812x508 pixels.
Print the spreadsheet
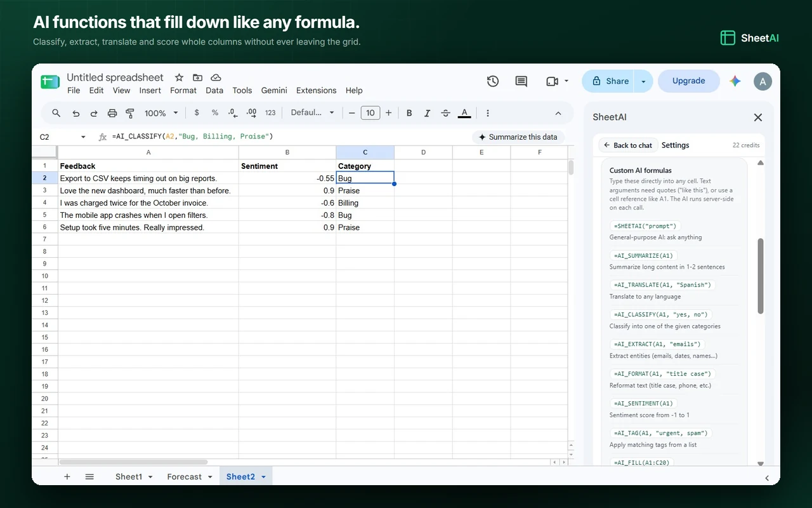[112, 113]
